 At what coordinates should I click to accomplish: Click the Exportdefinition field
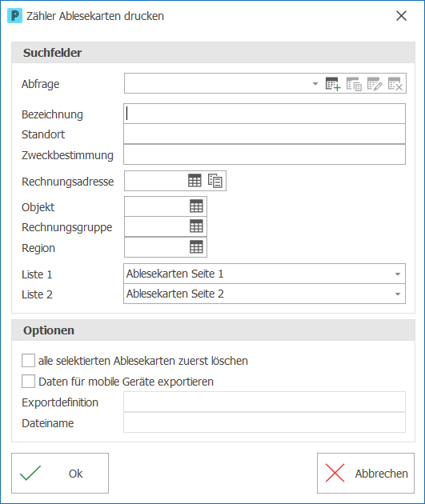264,402
